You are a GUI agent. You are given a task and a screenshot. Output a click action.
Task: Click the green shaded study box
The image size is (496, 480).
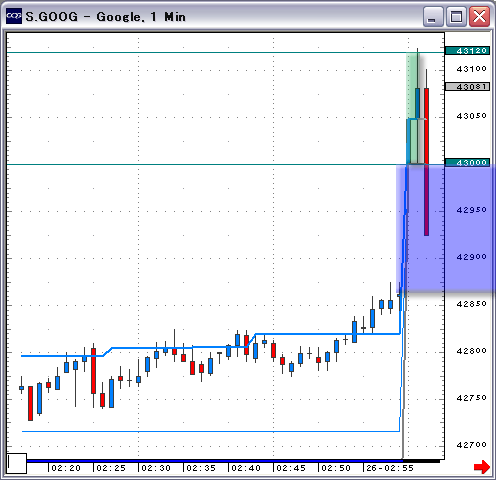[412, 108]
